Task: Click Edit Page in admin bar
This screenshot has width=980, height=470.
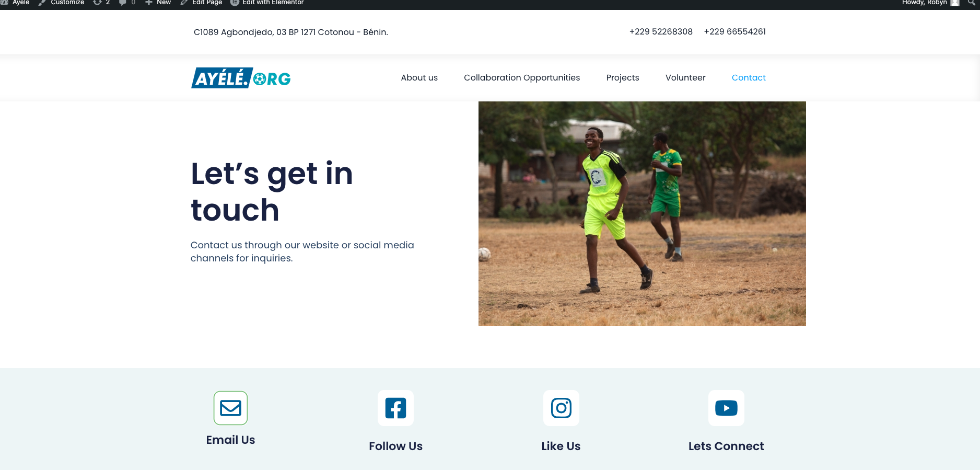Action: point(201,3)
